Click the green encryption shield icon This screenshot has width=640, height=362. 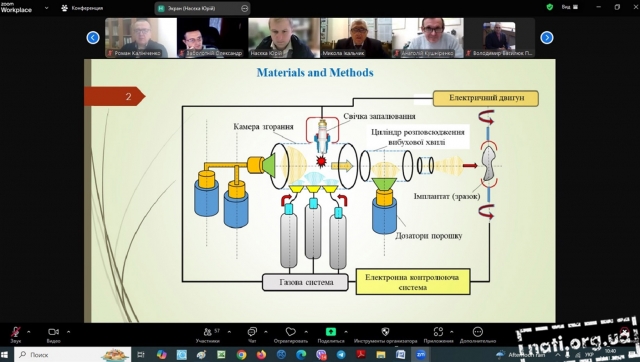click(550, 7)
